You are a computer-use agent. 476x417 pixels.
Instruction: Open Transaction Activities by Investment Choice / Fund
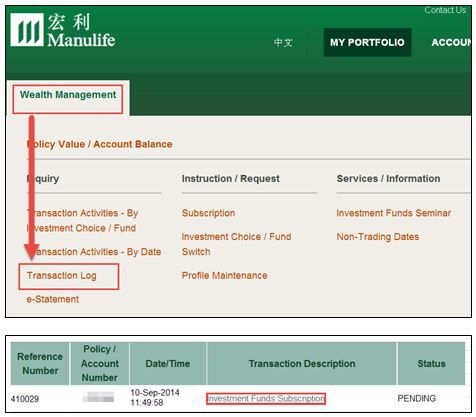point(82,221)
